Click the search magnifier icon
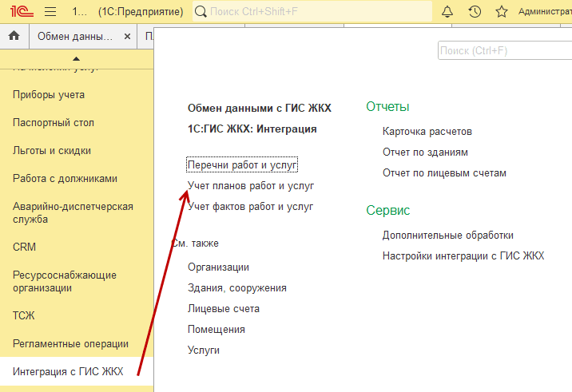This screenshot has width=572, height=392. (201, 12)
